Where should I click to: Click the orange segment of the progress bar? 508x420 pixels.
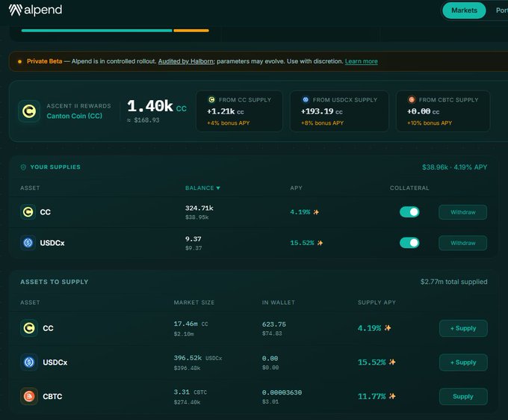191,31
